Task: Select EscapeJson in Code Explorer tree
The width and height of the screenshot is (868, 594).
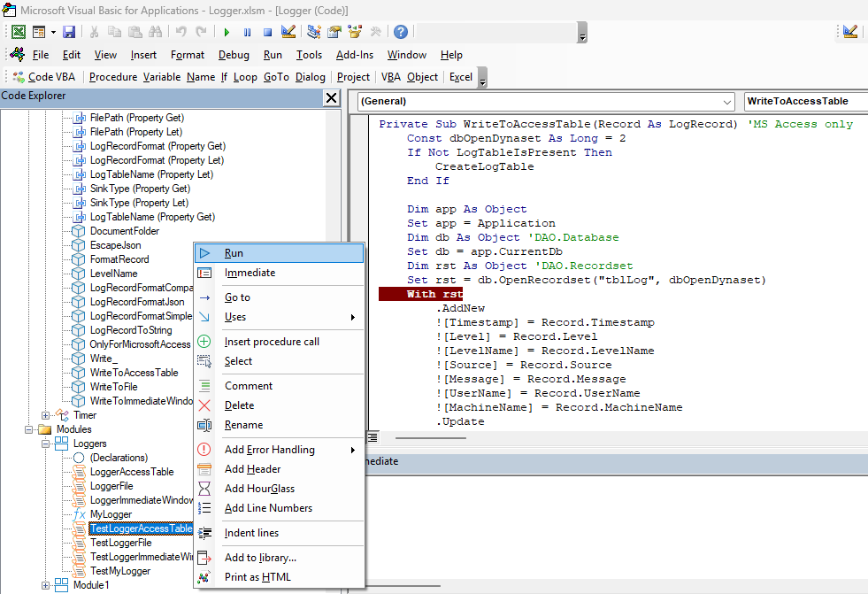Action: [115, 245]
